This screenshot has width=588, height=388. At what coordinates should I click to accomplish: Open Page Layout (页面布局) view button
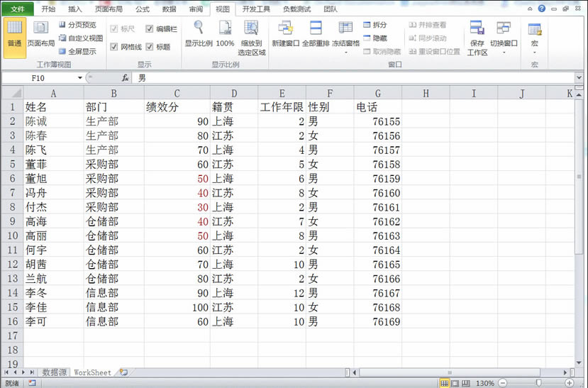41,34
